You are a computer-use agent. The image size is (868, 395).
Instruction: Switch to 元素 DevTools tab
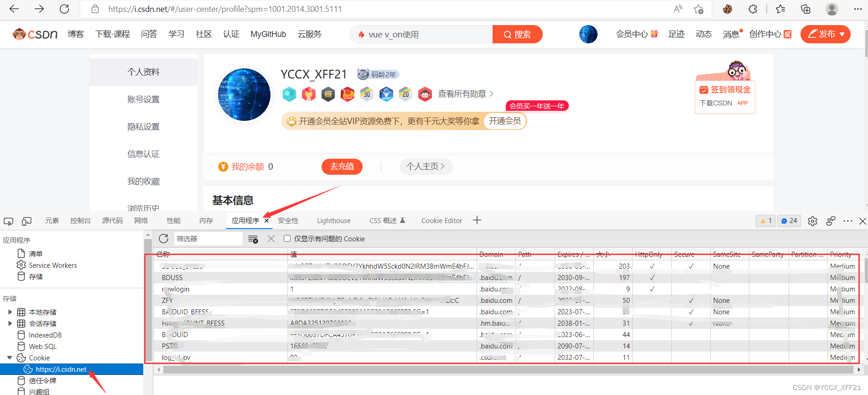(52, 221)
